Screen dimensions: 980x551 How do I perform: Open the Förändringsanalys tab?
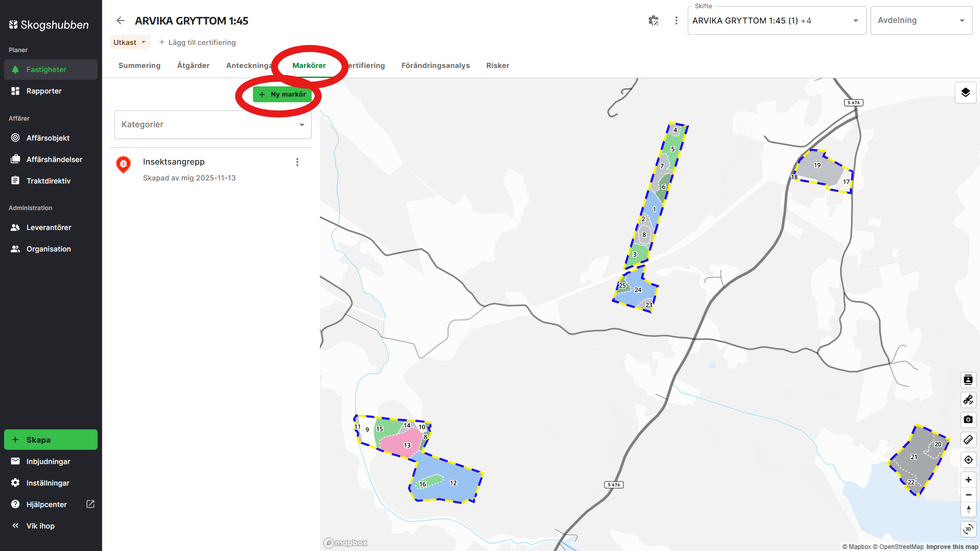[x=435, y=65]
